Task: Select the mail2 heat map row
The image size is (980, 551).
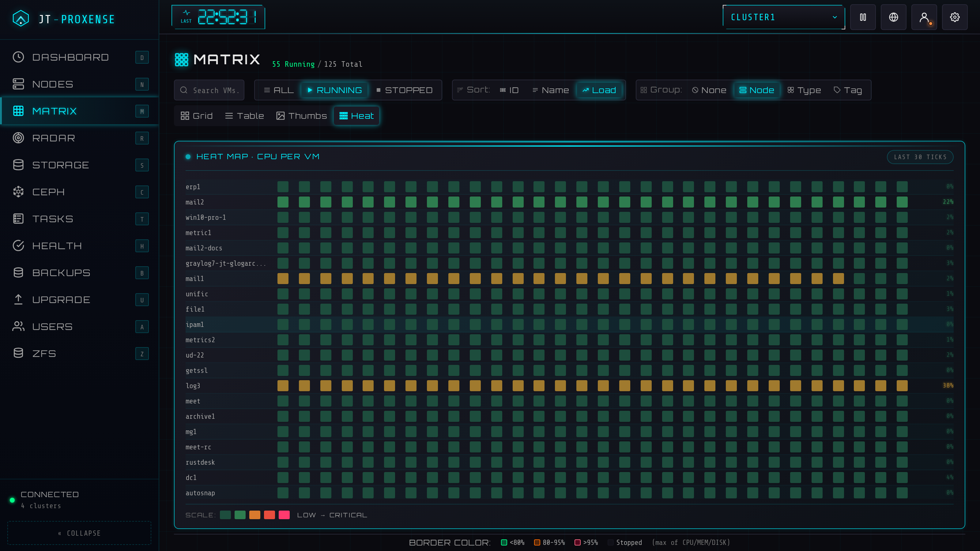Action: (570, 202)
